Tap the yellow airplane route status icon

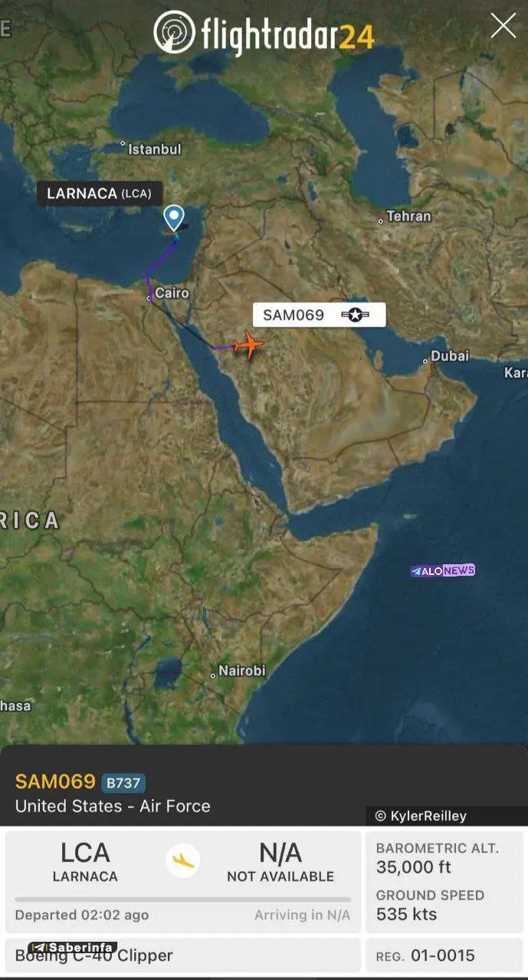183,861
